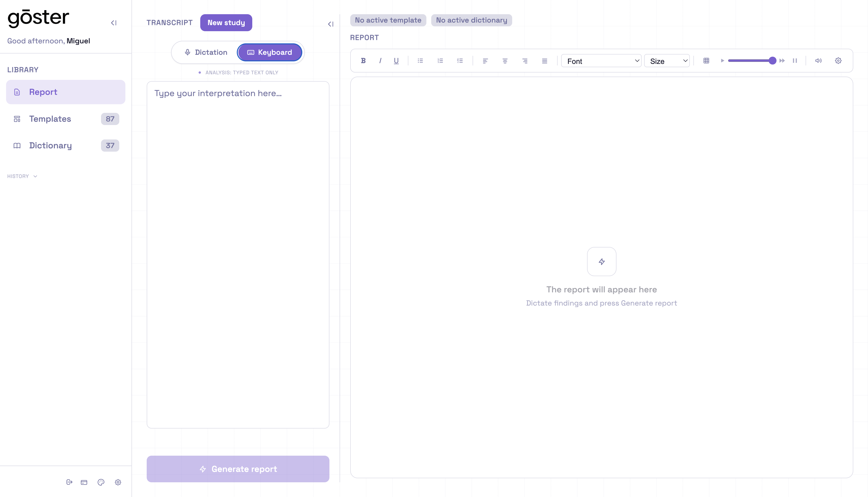Center align report text
This screenshot has width=868, height=497.
tap(505, 61)
